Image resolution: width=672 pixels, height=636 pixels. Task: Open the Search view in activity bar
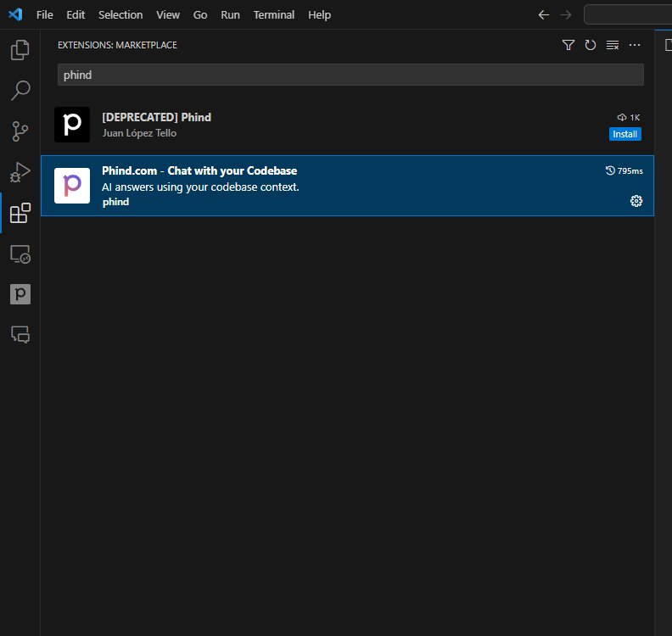(x=20, y=90)
